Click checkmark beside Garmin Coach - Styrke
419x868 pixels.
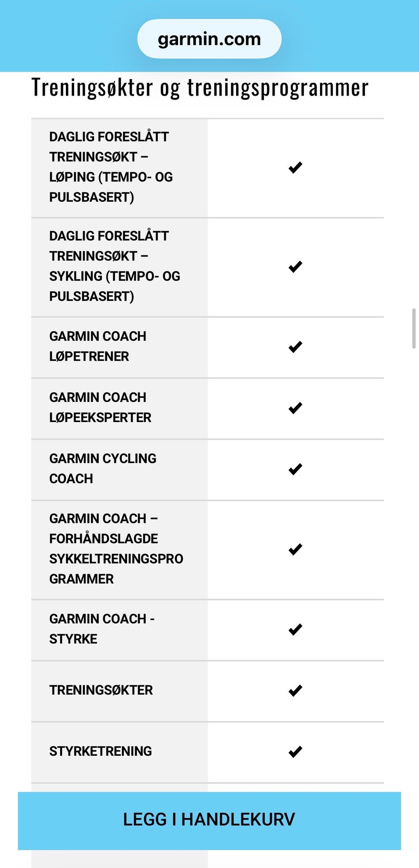(x=295, y=629)
